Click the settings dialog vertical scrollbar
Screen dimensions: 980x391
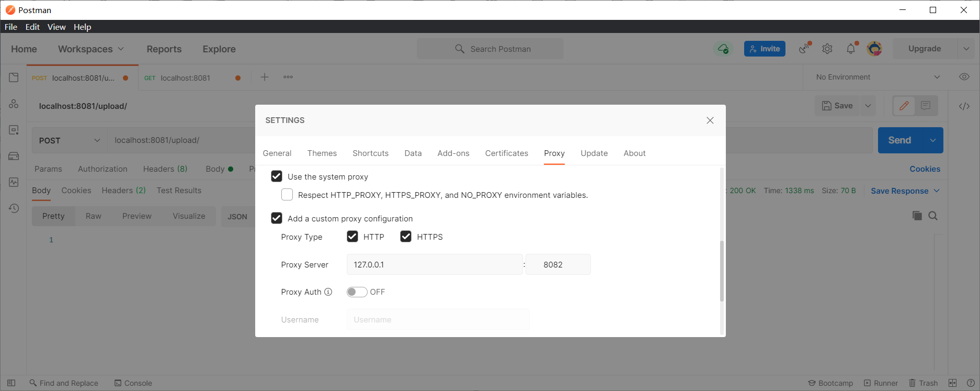tap(722, 271)
